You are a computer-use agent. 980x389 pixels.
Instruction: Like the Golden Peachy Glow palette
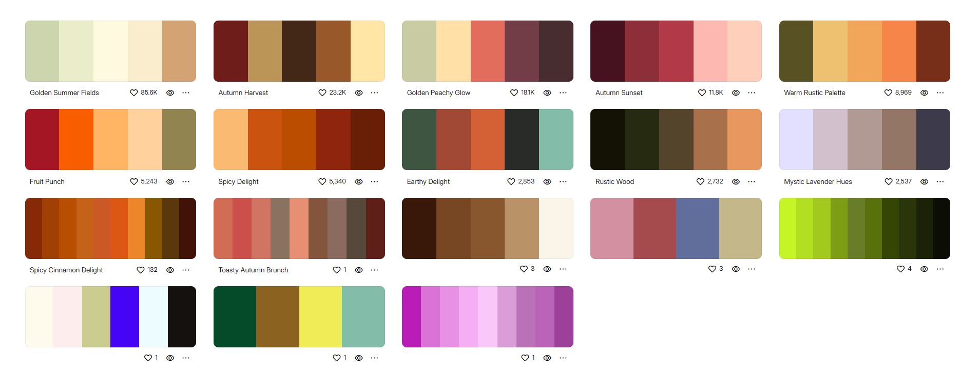coord(514,93)
